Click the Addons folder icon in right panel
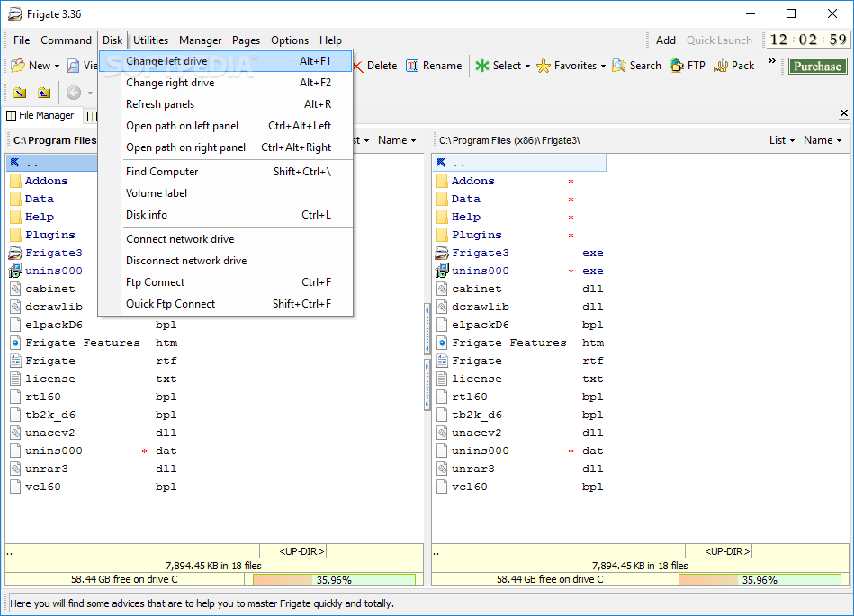 tap(442, 181)
